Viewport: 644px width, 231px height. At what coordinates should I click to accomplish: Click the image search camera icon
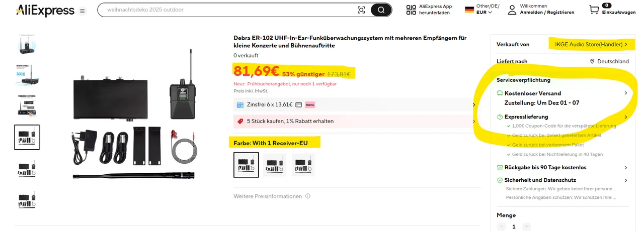tap(361, 10)
